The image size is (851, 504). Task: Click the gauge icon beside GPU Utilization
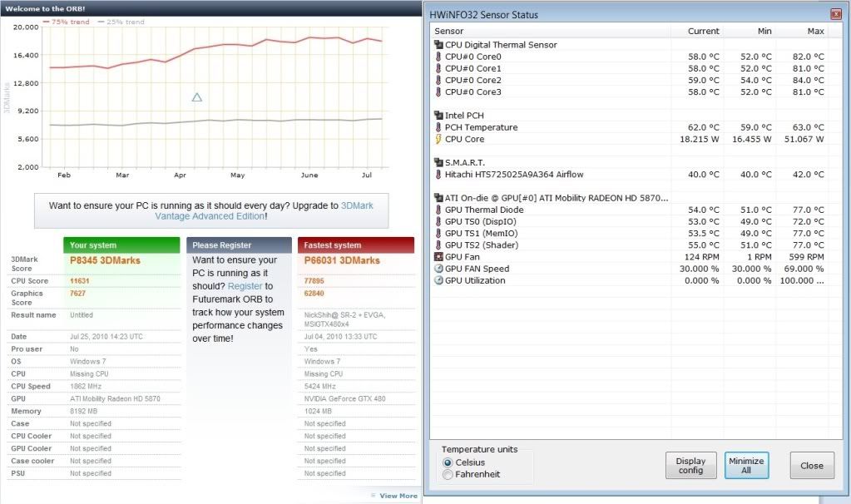coord(438,280)
